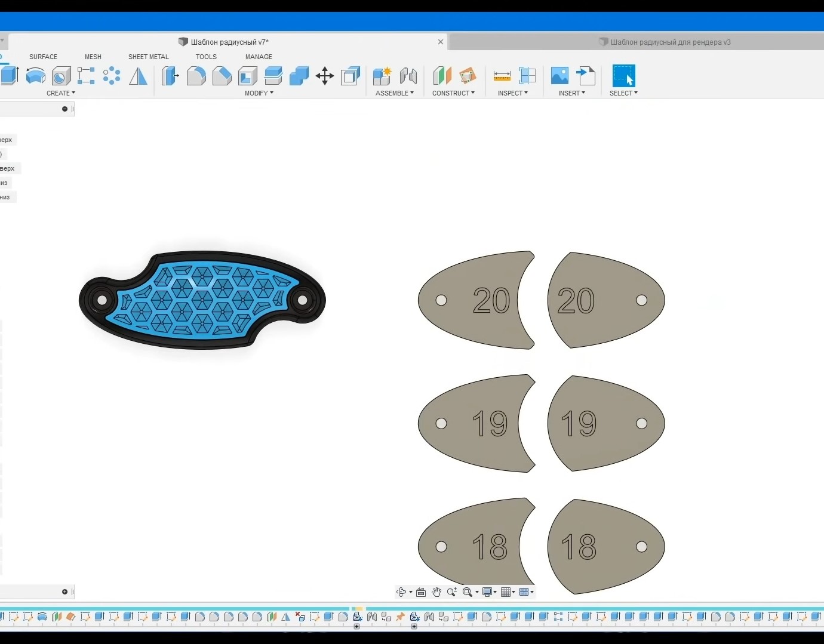Select the Measure ruler tool
Screen dimensions: 824x644
tap(502, 76)
